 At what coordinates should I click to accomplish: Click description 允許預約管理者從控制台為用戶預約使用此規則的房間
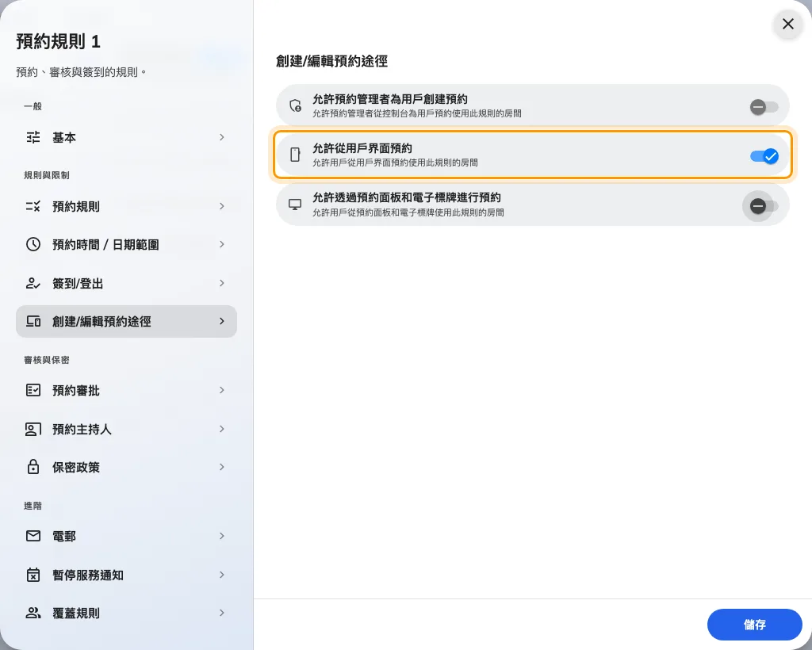(417, 113)
